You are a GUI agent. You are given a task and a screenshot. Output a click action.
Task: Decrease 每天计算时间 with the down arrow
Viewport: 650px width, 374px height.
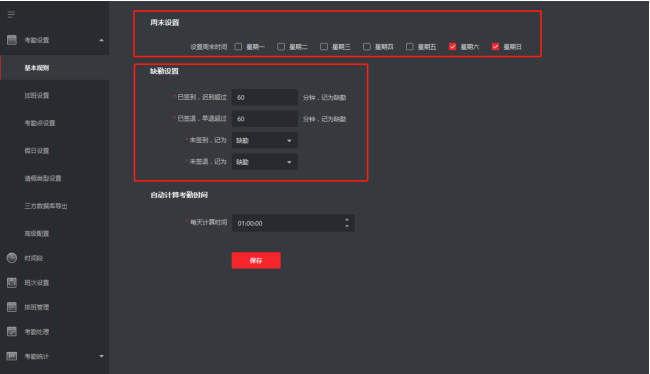(x=347, y=226)
